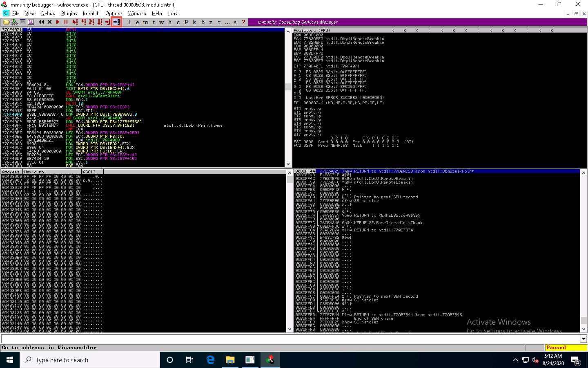Open the Plugins menu

69,13
